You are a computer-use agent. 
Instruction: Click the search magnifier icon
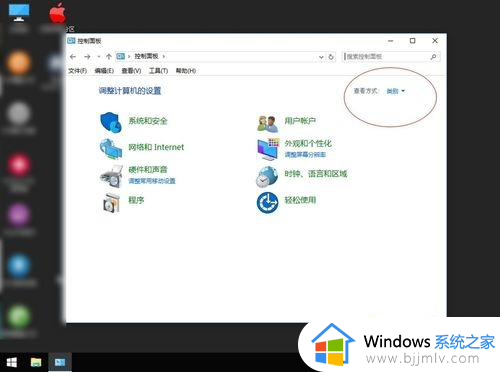point(433,57)
